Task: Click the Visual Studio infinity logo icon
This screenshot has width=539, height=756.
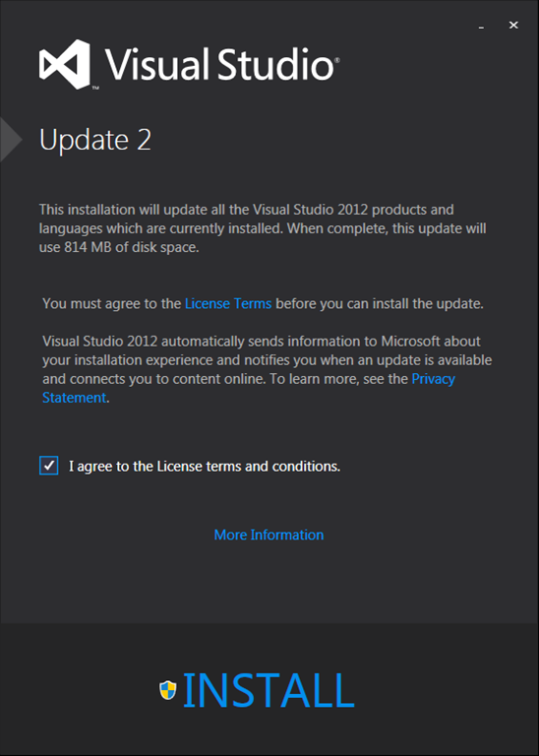Action: pos(65,64)
